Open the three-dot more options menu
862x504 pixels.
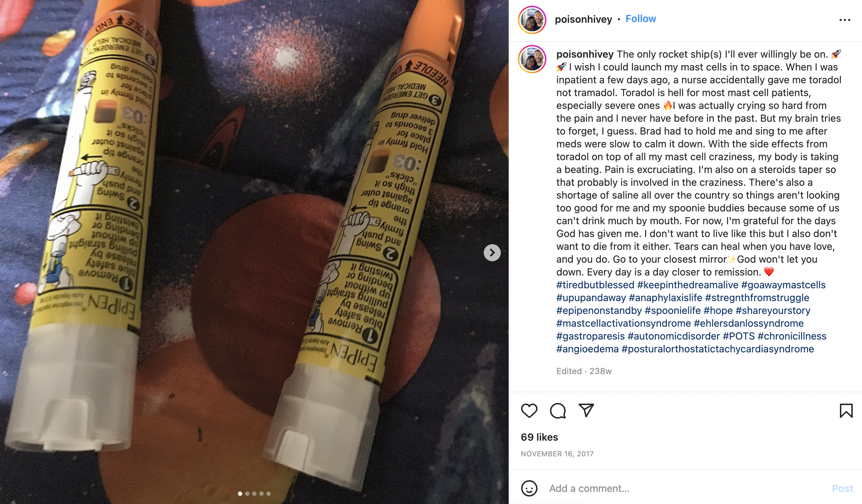[845, 20]
